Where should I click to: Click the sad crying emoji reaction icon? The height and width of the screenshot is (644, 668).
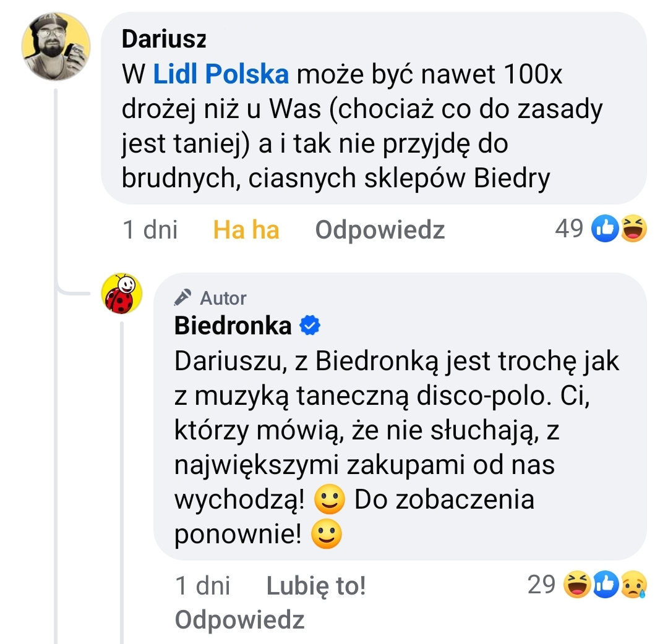[634, 585]
